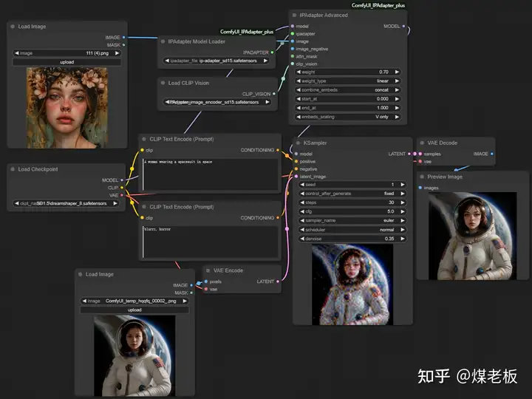Click the MASK output port on the top Load Image node
Screen dimensions: 532x399
pos(124,45)
